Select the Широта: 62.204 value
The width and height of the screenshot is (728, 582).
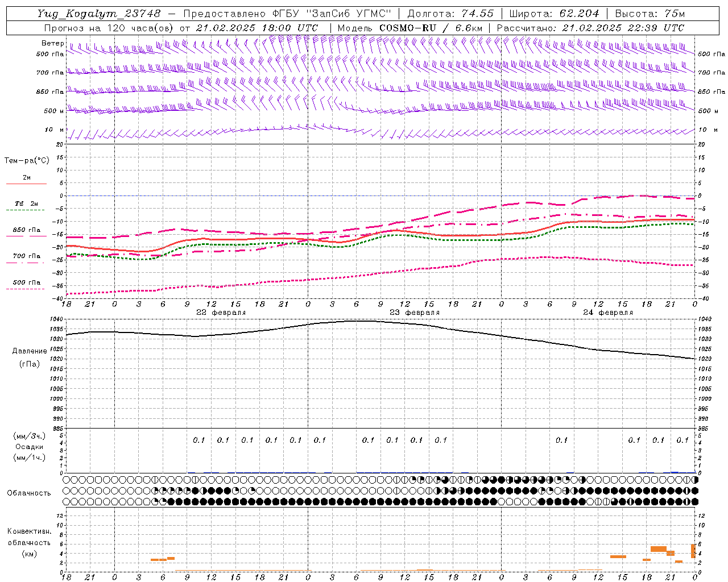click(x=554, y=13)
